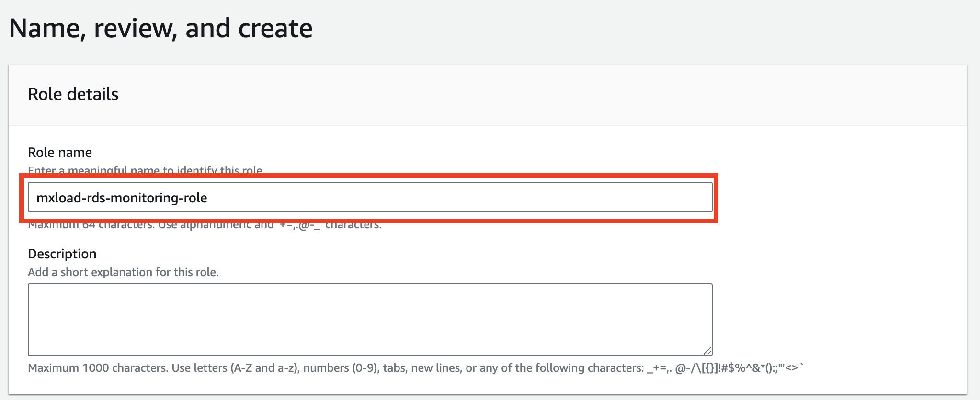The height and width of the screenshot is (400, 980).
Task: Click "Add a short explanation for this role" hint
Action: point(123,272)
